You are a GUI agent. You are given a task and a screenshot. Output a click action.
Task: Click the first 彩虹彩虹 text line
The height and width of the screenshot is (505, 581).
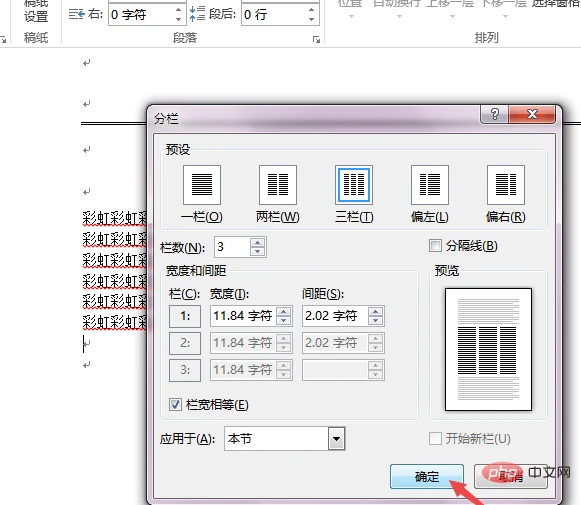coord(114,218)
